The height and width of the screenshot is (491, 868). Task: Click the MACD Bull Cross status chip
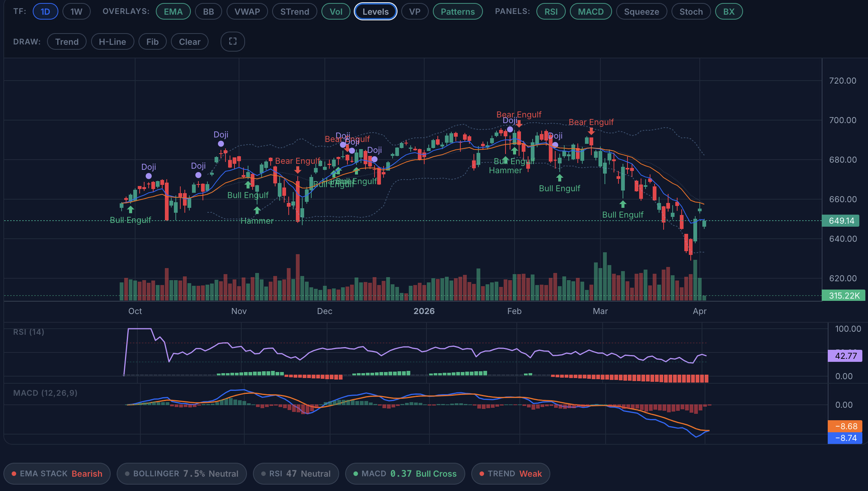(x=405, y=474)
